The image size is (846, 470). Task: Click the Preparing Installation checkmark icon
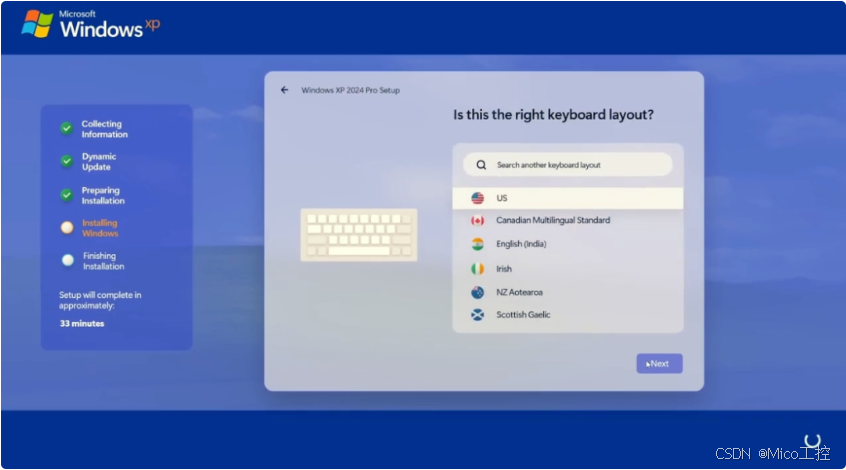pyautogui.click(x=66, y=195)
